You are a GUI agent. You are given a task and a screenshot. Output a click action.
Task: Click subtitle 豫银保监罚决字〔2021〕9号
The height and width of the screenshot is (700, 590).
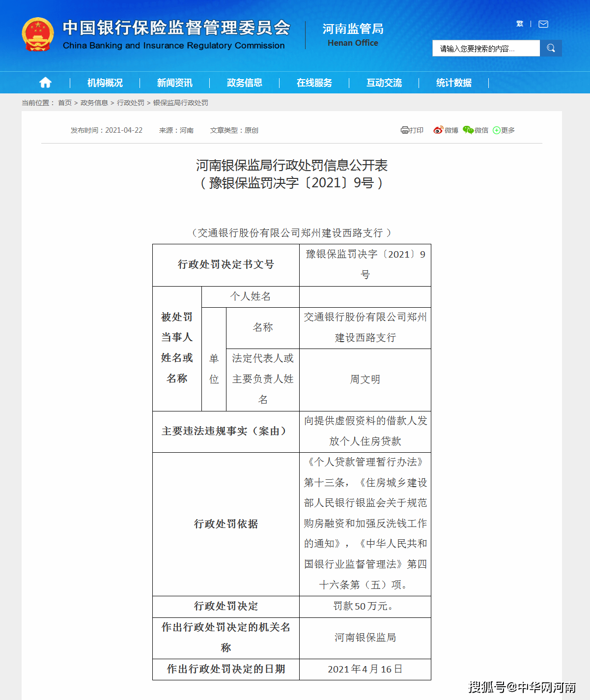[x=292, y=183]
